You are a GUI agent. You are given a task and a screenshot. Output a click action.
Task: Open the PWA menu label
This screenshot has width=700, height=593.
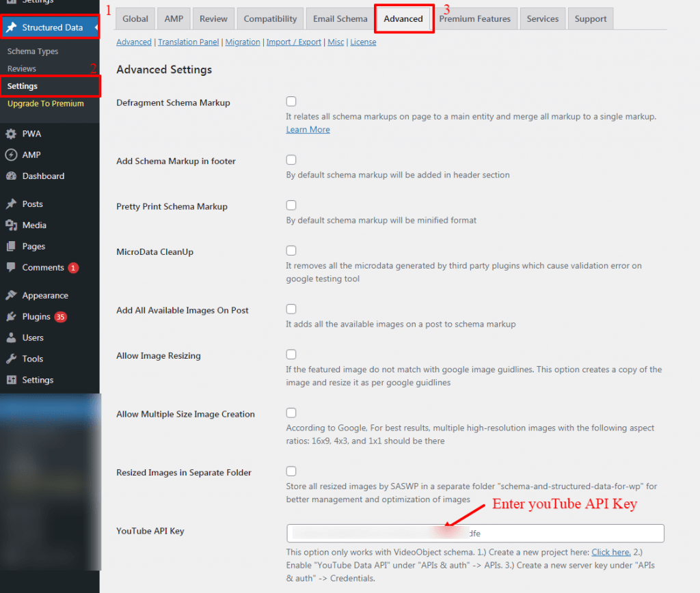[31, 133]
